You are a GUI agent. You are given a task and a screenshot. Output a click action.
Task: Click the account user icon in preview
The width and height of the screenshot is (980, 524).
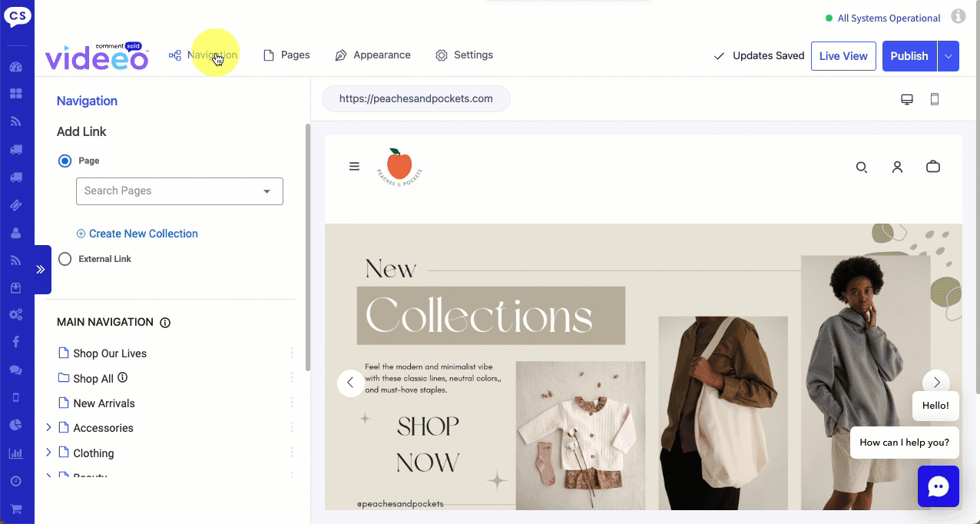(x=897, y=167)
